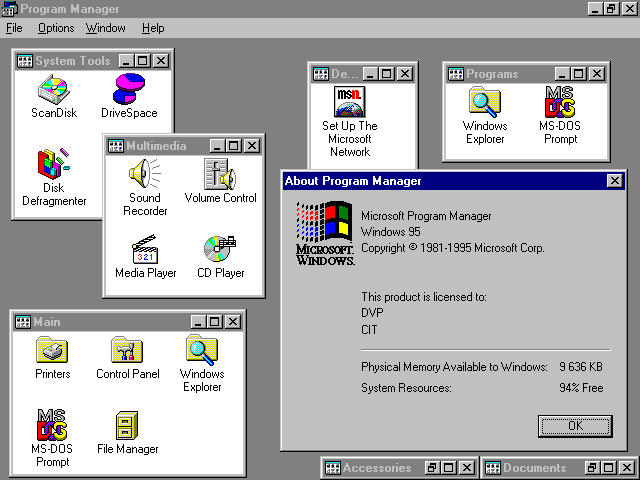Open the Control Panel icon
The image size is (640, 480).
127,351
